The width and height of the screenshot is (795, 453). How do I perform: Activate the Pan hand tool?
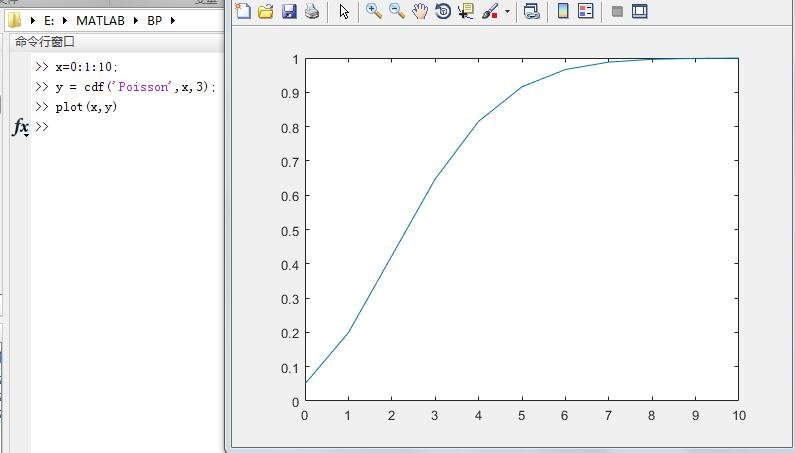tap(420, 11)
